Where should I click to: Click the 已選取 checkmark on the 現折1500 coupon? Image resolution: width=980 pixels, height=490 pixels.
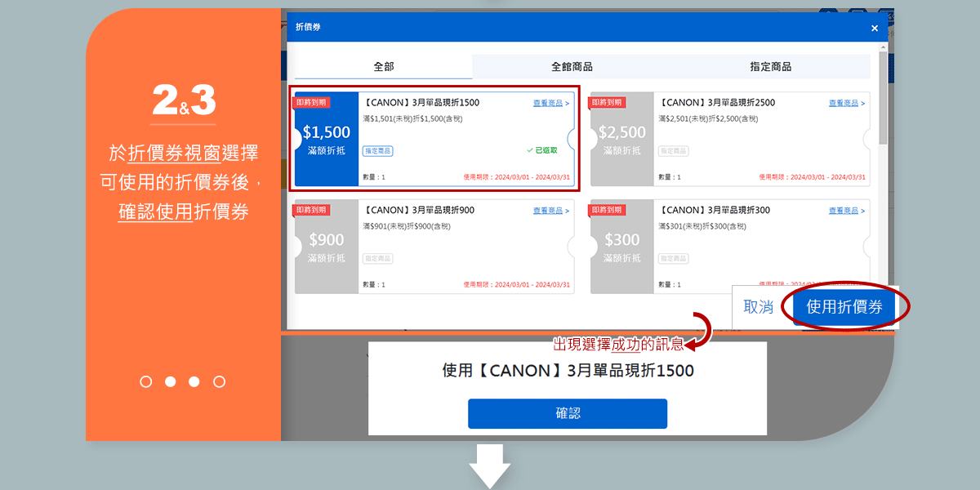542,150
